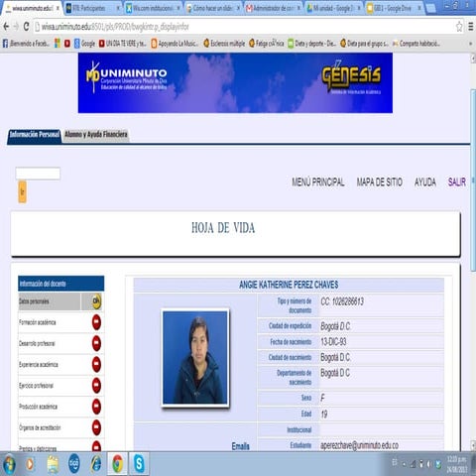Switch to the RTE Participantes tab
The image size is (476, 476).
coord(92,8)
